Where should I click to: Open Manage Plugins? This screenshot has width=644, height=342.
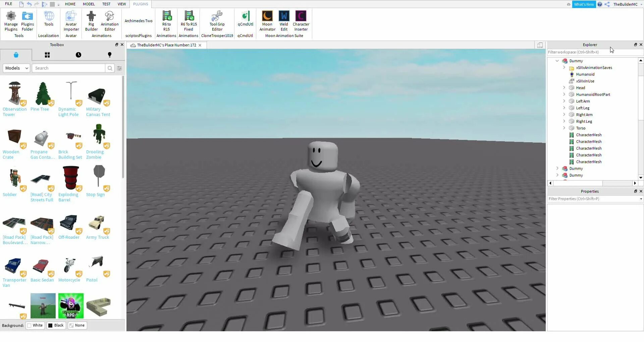(x=11, y=21)
